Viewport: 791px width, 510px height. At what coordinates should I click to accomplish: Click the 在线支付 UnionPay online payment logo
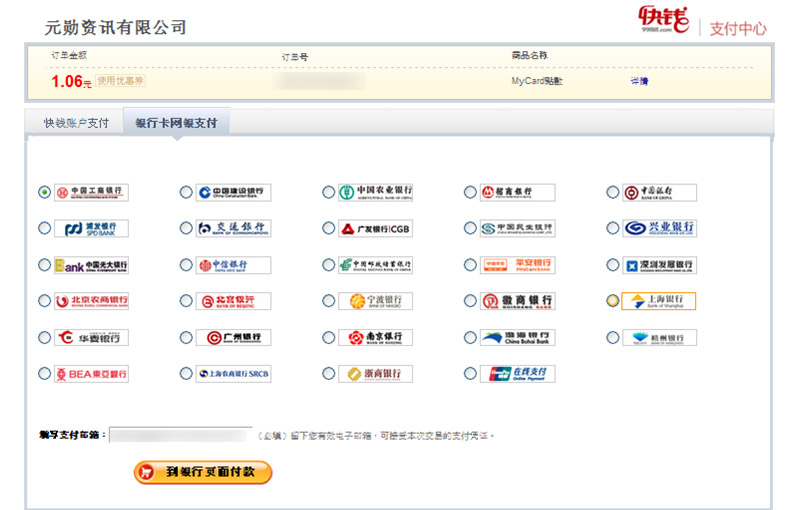[518, 374]
